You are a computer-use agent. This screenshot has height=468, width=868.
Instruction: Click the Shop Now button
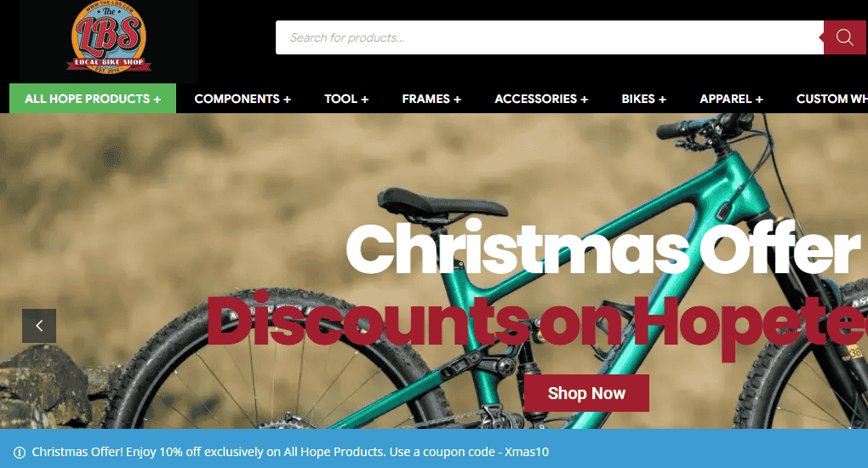click(x=586, y=393)
